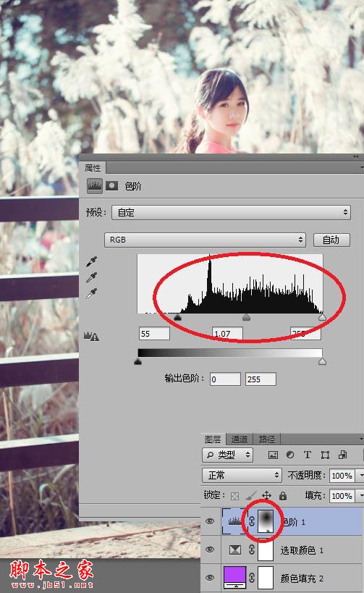
Task: Select the 选取颜色 1 layer name
Action: tap(302, 550)
